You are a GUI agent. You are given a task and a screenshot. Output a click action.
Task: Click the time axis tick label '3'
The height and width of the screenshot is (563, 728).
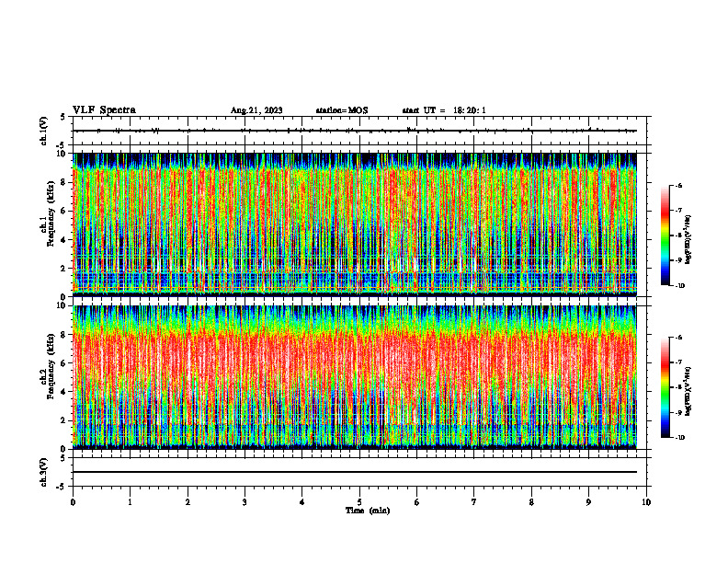pyautogui.click(x=245, y=502)
